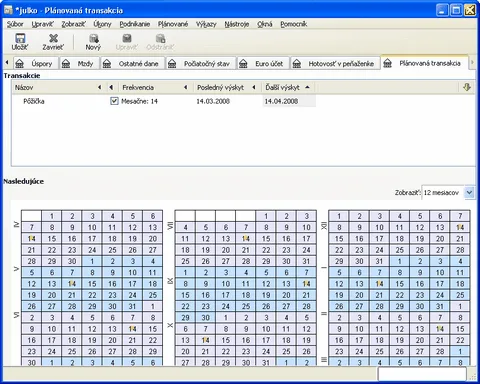480x384 pixels.
Task: Open the Zobraziť menu
Action: point(73,24)
